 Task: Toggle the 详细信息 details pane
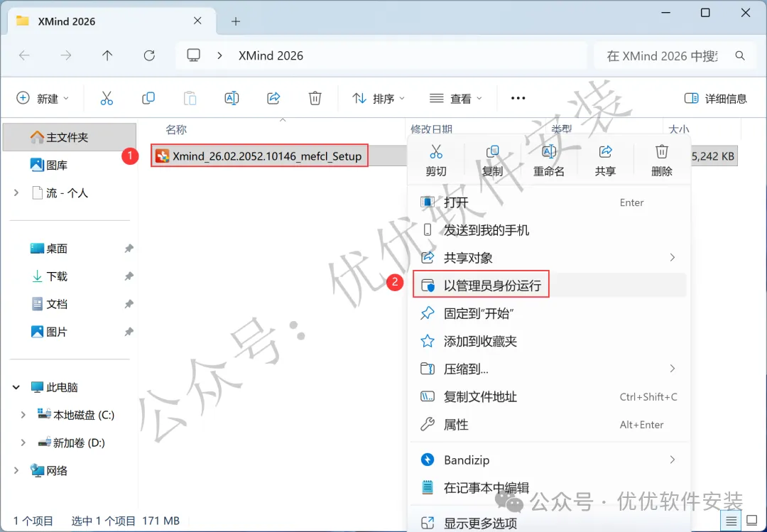(x=716, y=98)
